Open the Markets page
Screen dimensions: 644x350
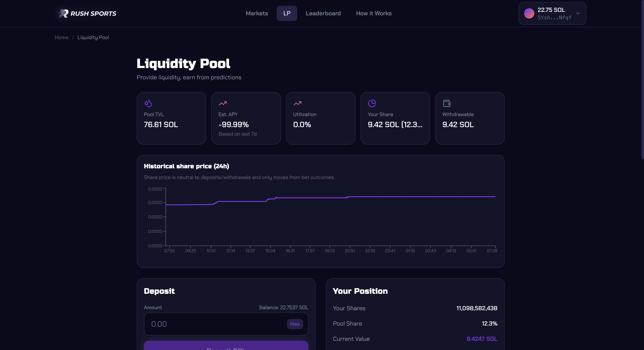point(257,13)
